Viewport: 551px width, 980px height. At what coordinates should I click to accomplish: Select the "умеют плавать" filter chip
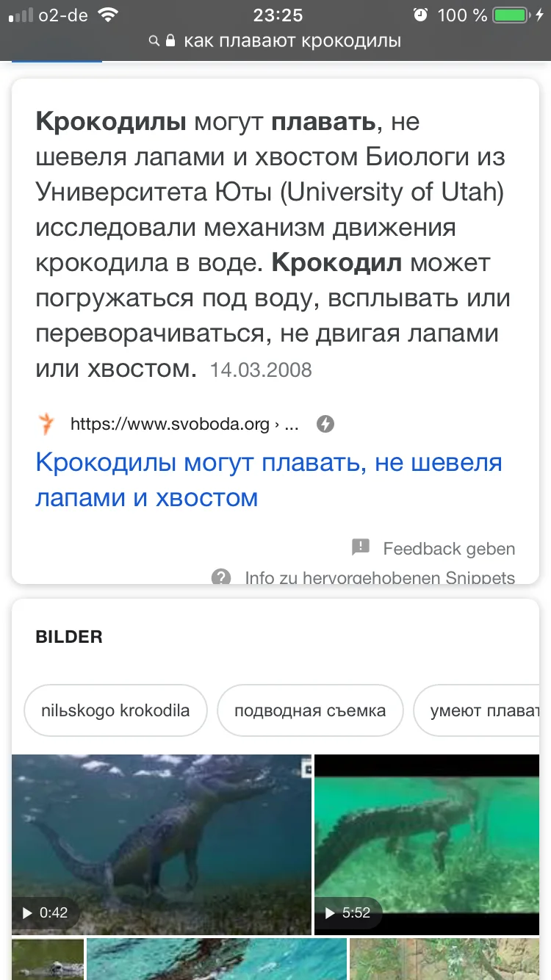(481, 710)
